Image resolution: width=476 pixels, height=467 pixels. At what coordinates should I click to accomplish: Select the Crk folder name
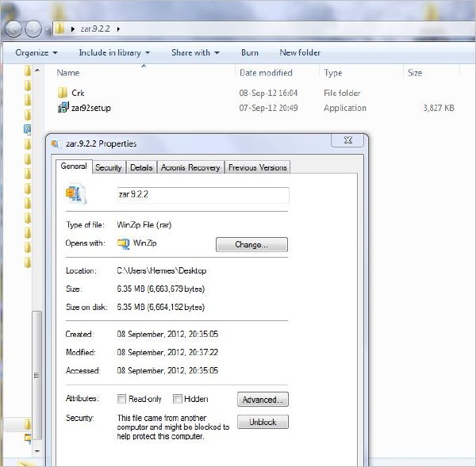(78, 93)
